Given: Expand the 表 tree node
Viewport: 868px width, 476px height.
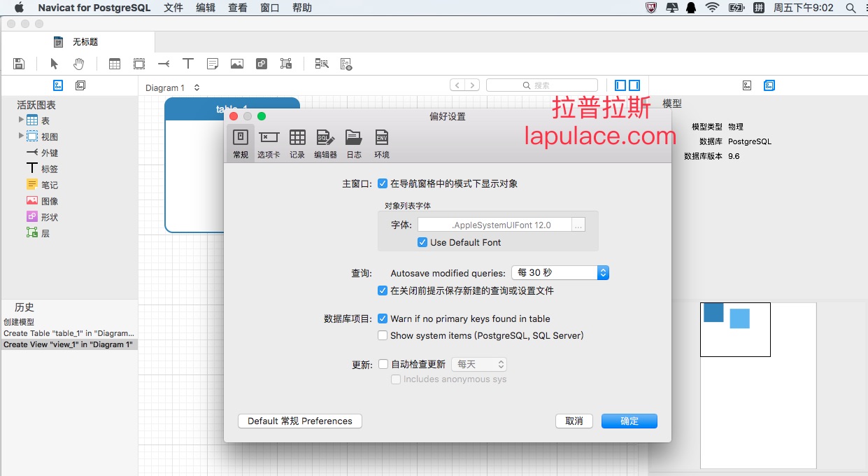Looking at the screenshot, I should coord(21,120).
